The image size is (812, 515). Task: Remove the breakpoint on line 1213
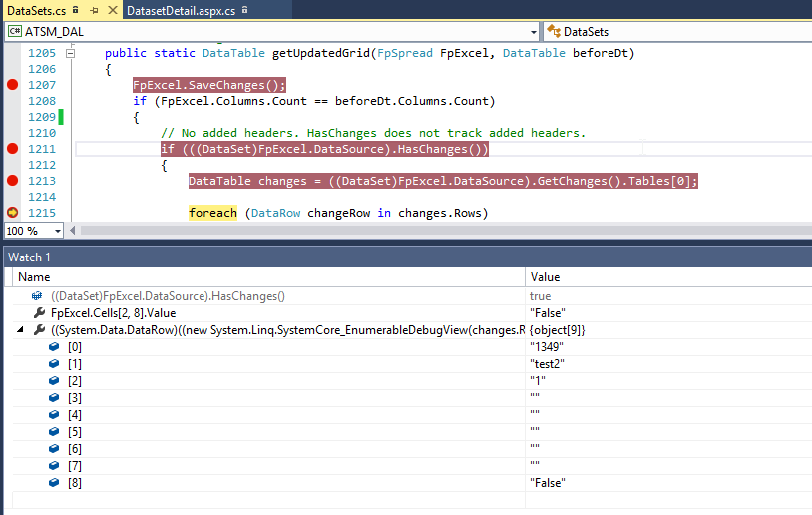click(x=12, y=181)
